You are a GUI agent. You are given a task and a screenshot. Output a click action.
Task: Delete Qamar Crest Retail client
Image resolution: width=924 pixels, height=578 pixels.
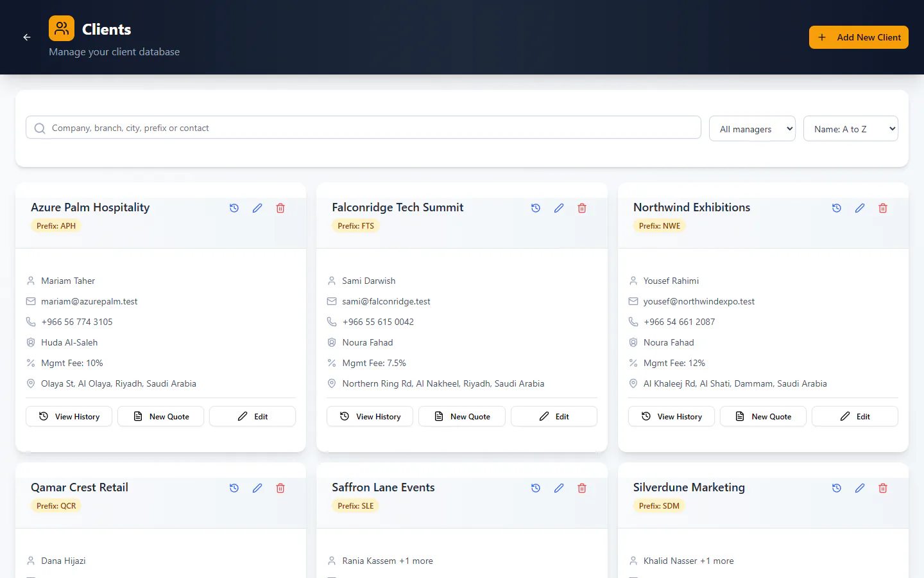coord(280,488)
